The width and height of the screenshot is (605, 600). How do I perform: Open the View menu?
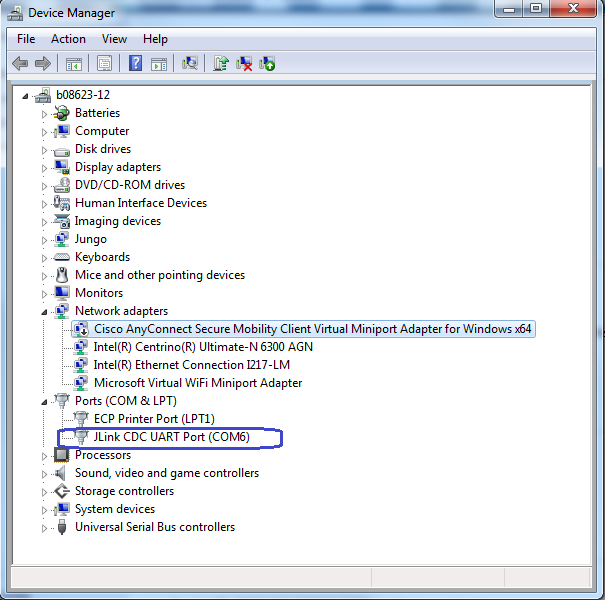click(114, 39)
